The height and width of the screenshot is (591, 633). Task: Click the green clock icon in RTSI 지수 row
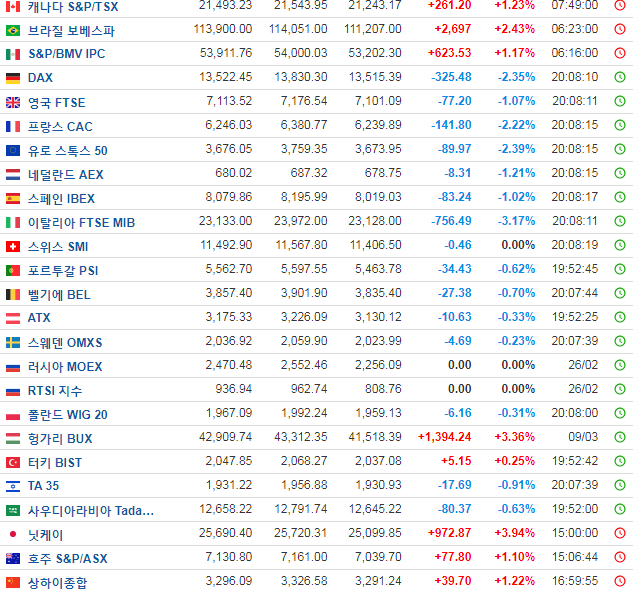(620, 389)
